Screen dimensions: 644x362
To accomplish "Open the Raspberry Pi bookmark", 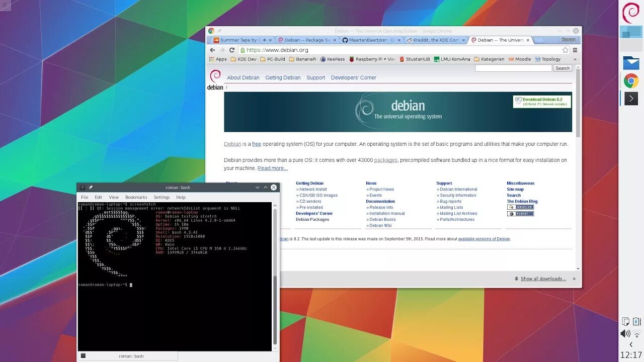I will [x=371, y=59].
